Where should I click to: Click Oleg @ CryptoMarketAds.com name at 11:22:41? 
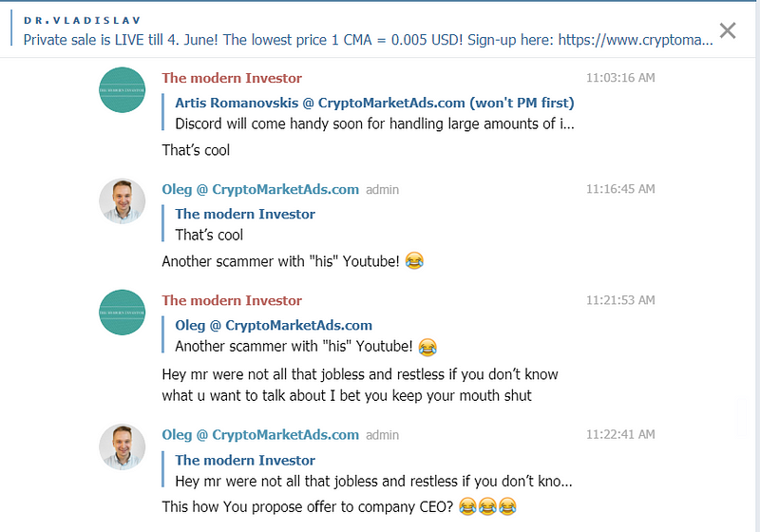coord(260,435)
